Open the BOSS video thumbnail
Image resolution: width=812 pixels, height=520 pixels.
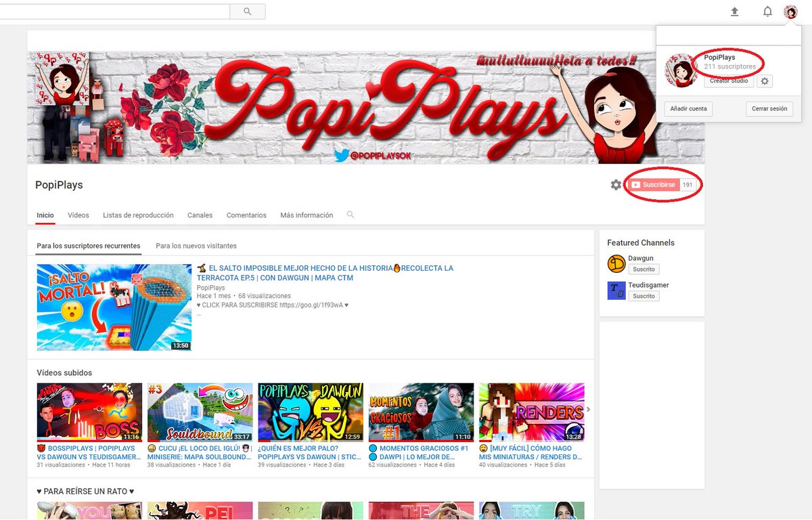(89, 412)
